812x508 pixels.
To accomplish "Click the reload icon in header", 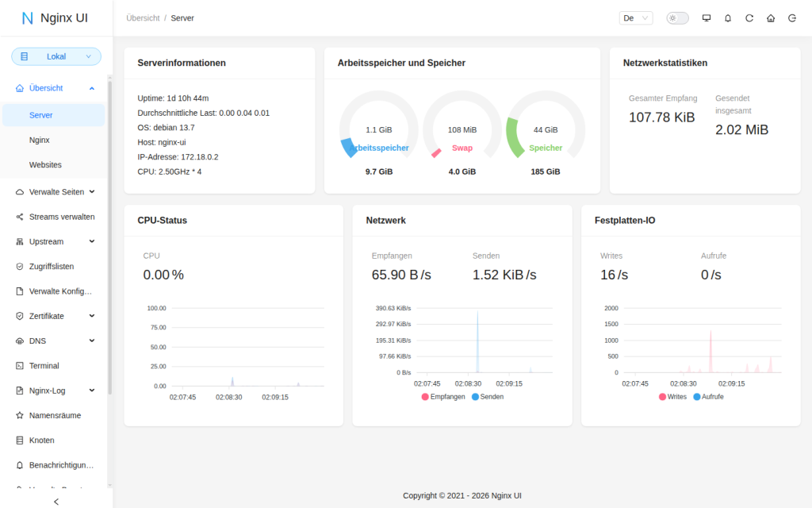I will coord(749,18).
